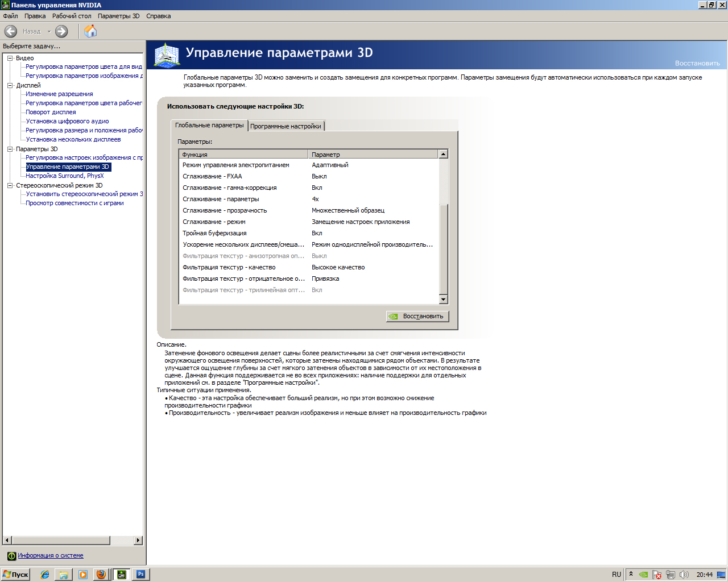Switch to the Программные настройки tab
Viewport: 728px width, 582px height.
tap(286, 126)
